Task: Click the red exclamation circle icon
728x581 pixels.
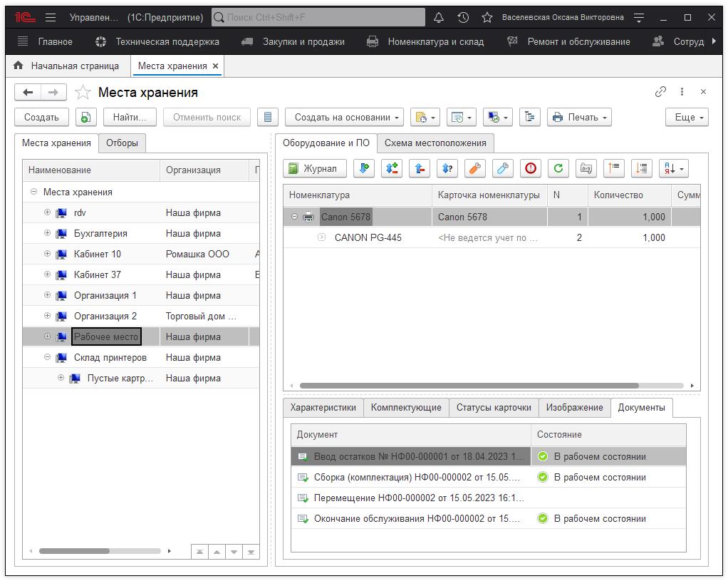Action: click(531, 168)
